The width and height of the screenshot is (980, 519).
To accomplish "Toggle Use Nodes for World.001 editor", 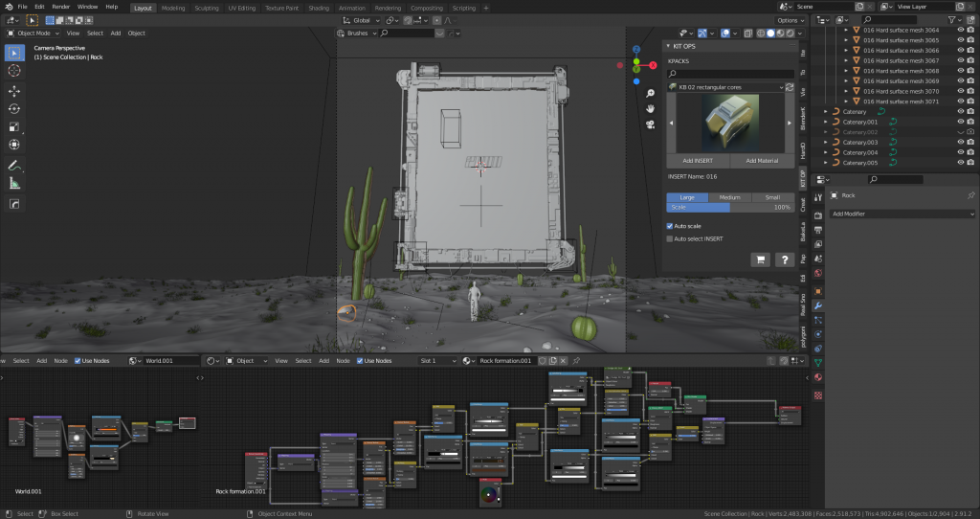I will tap(78, 361).
